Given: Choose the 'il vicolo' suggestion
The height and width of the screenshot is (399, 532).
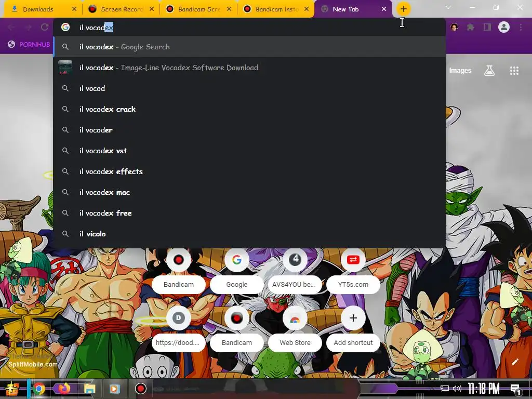Looking at the screenshot, I should click(x=249, y=234).
